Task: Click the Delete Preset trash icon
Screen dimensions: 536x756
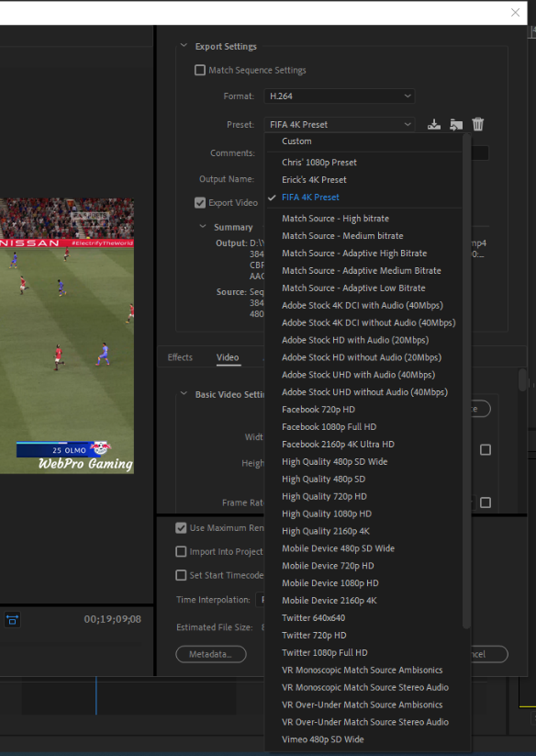Action: [x=478, y=124]
